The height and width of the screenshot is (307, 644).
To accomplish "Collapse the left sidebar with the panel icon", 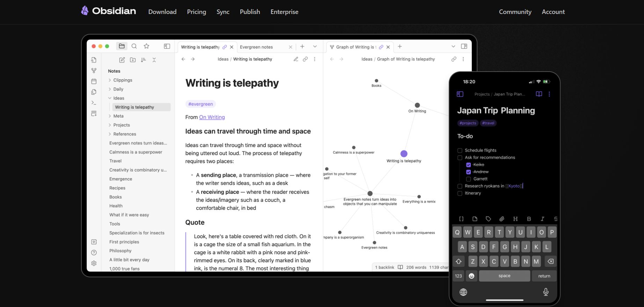I will 167,46.
